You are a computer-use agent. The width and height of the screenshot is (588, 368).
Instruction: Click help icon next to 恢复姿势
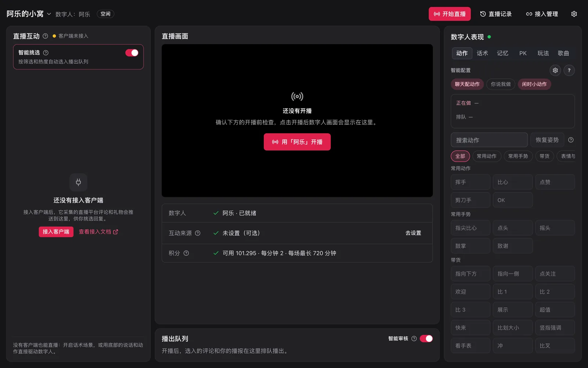pos(571,140)
